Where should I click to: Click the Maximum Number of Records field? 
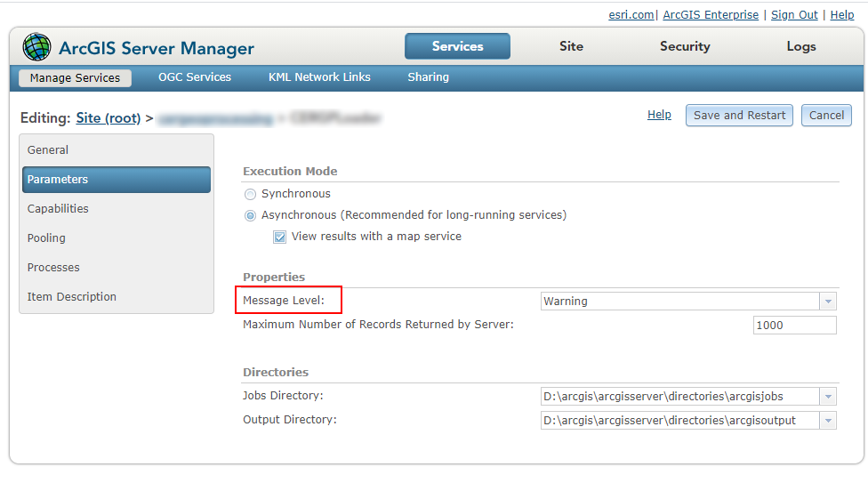coord(794,326)
